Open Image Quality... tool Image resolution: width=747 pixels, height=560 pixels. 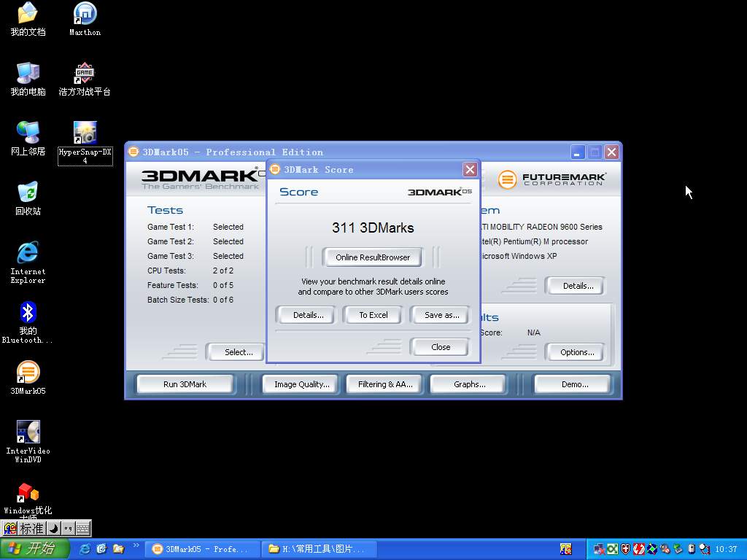[301, 384]
